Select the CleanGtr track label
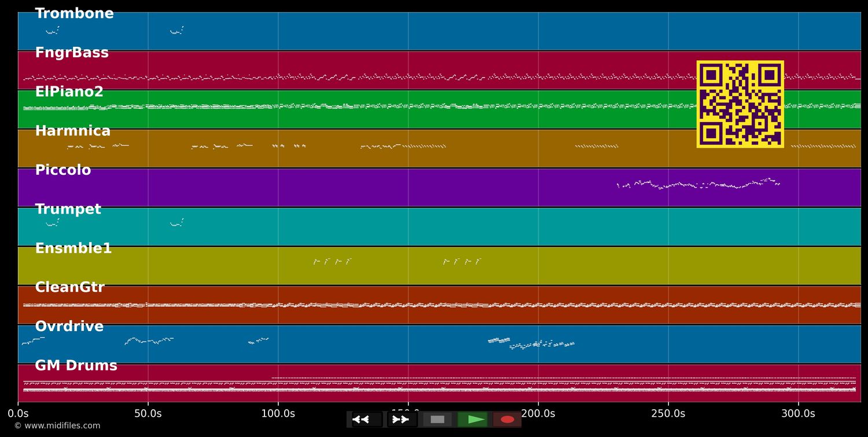868x437 pixels. [x=70, y=286]
